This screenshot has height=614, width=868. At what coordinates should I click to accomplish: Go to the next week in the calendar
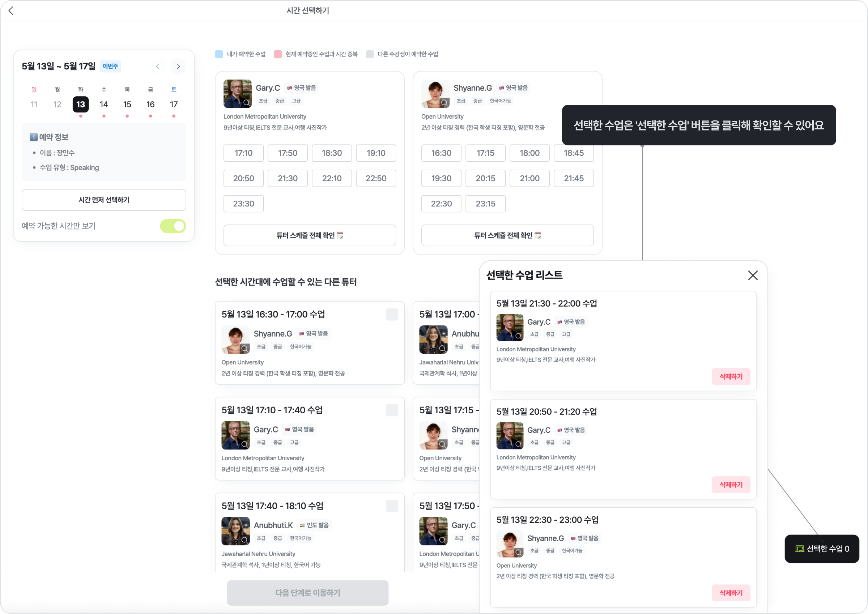(x=178, y=67)
